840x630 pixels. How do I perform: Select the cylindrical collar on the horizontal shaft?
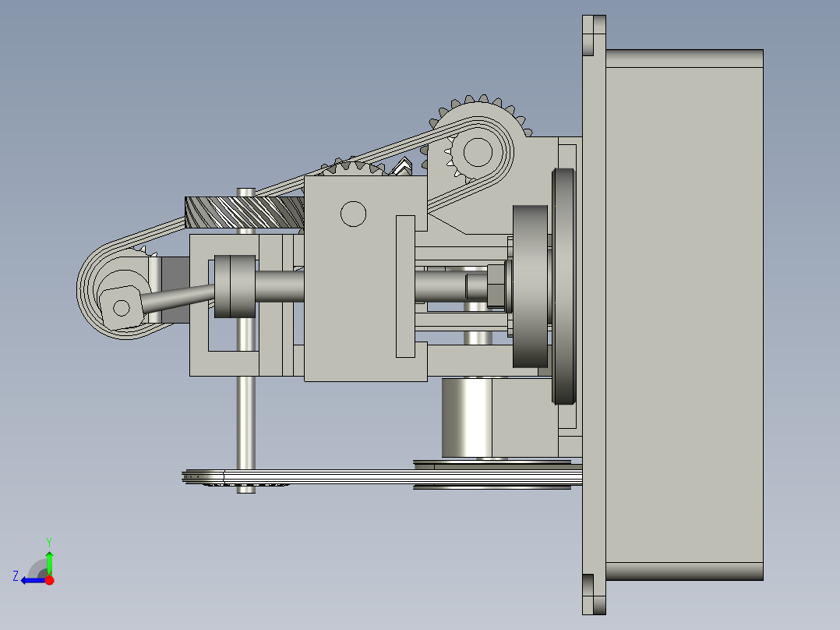coord(235,286)
